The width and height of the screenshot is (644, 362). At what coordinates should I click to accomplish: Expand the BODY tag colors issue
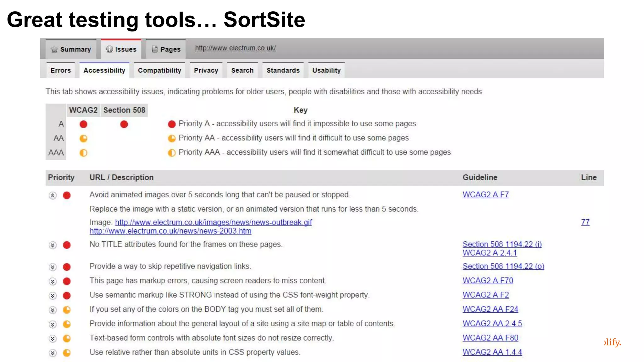pos(53,310)
